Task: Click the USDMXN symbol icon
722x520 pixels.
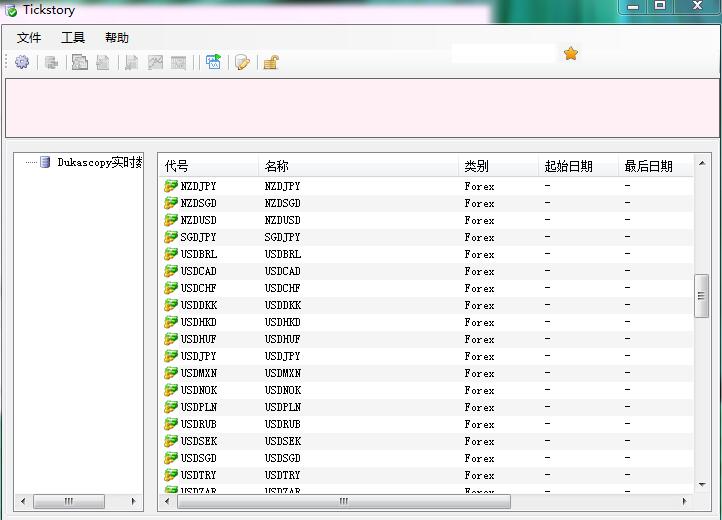Action: (171, 373)
